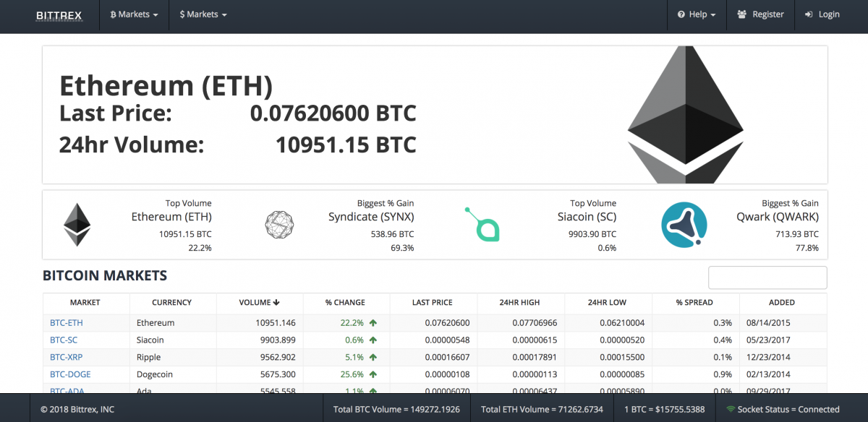This screenshot has height=422, width=868.
Task: Click green up arrow in Ripple row
Action: (x=373, y=358)
